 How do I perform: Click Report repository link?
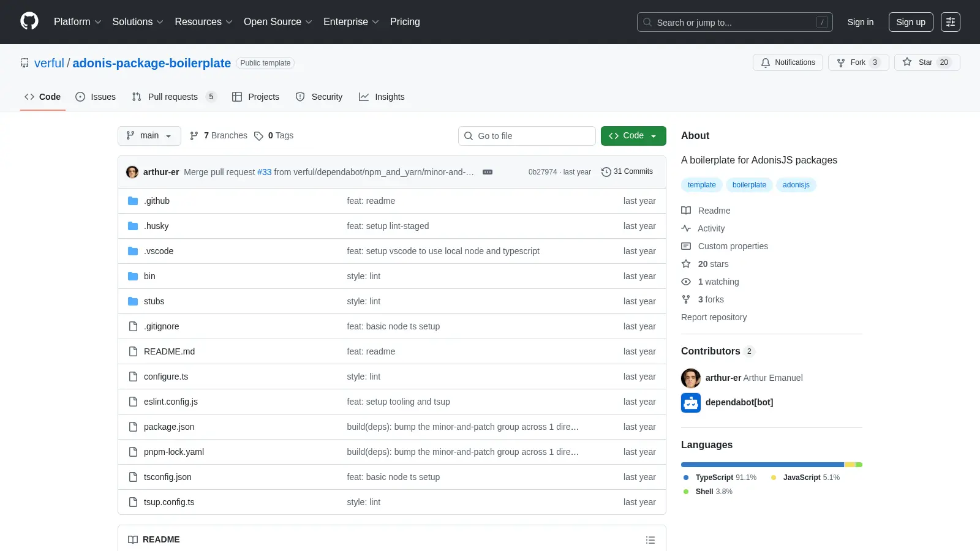click(x=714, y=317)
